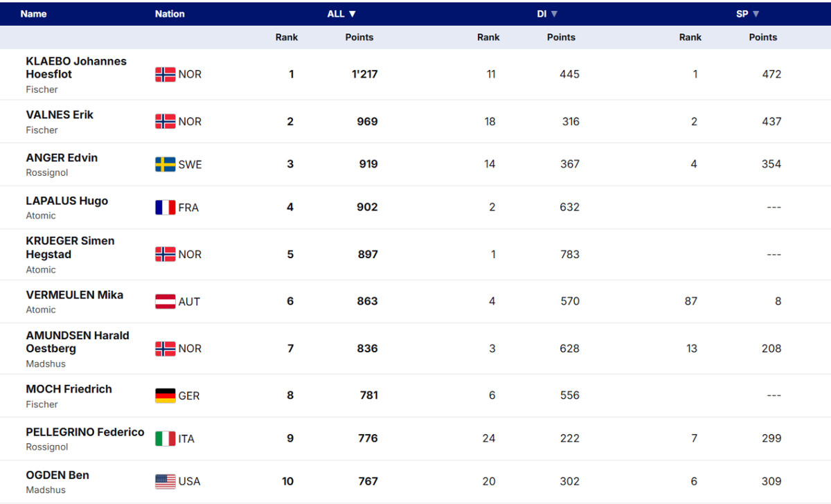Screen dimensions: 831x504
Task: Click Germany flag icon for Moch Friedrich
Action: (x=165, y=395)
